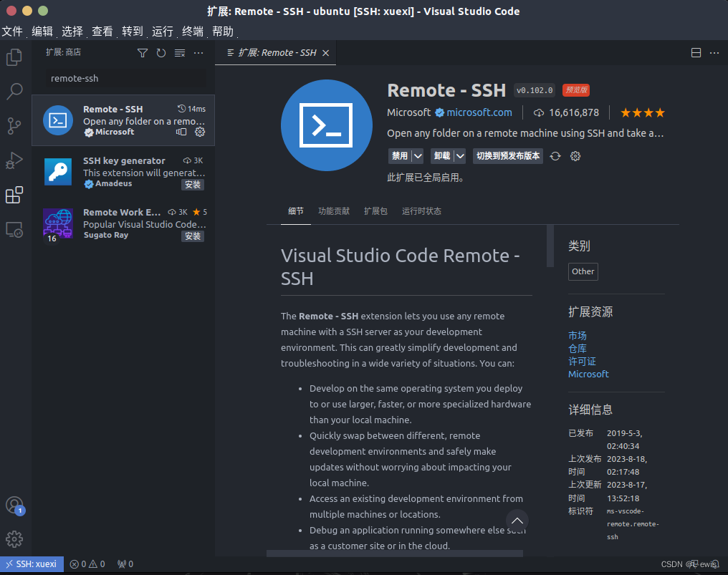Open 许可证 license link

(583, 361)
